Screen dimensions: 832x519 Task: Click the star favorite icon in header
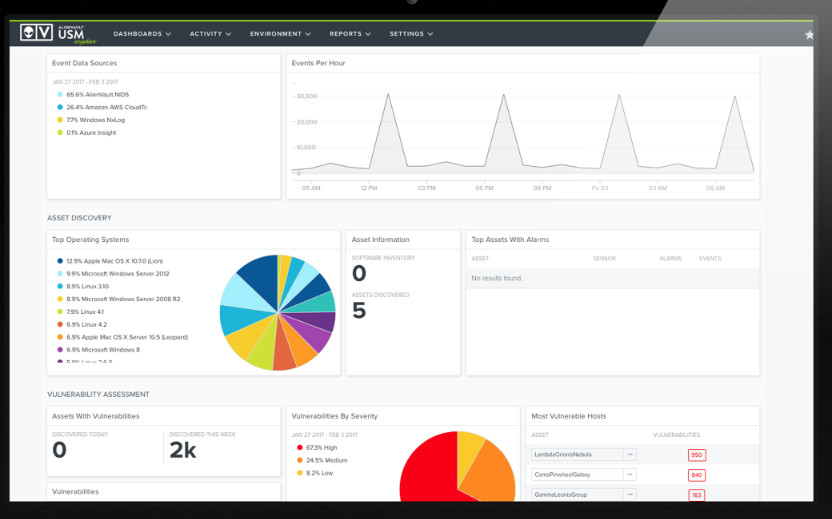(809, 34)
